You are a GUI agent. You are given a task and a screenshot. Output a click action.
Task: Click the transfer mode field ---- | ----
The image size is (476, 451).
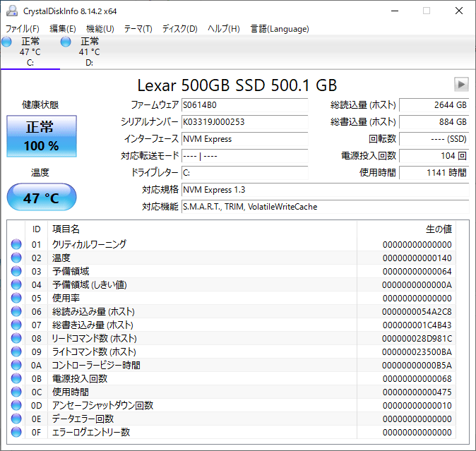[244, 156]
